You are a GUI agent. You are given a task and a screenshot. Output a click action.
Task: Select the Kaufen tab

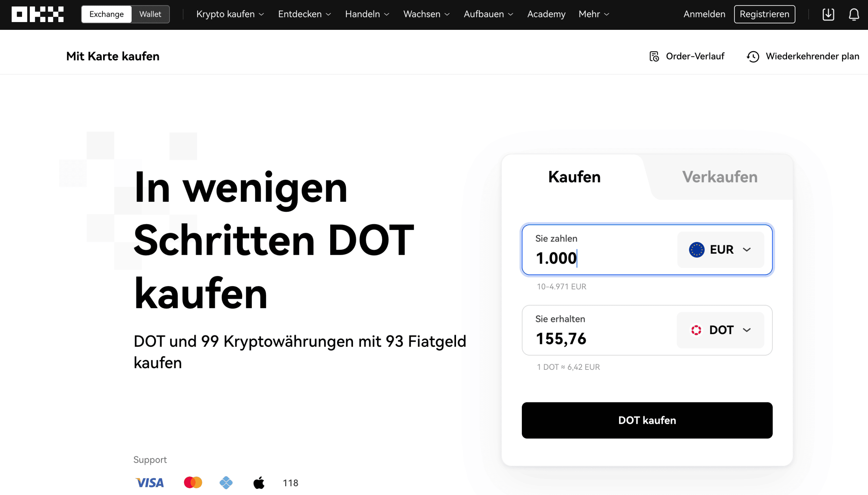pos(574,177)
